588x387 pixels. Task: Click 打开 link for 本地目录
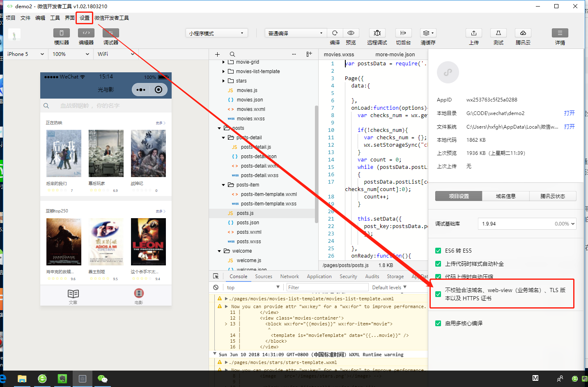[x=569, y=113]
